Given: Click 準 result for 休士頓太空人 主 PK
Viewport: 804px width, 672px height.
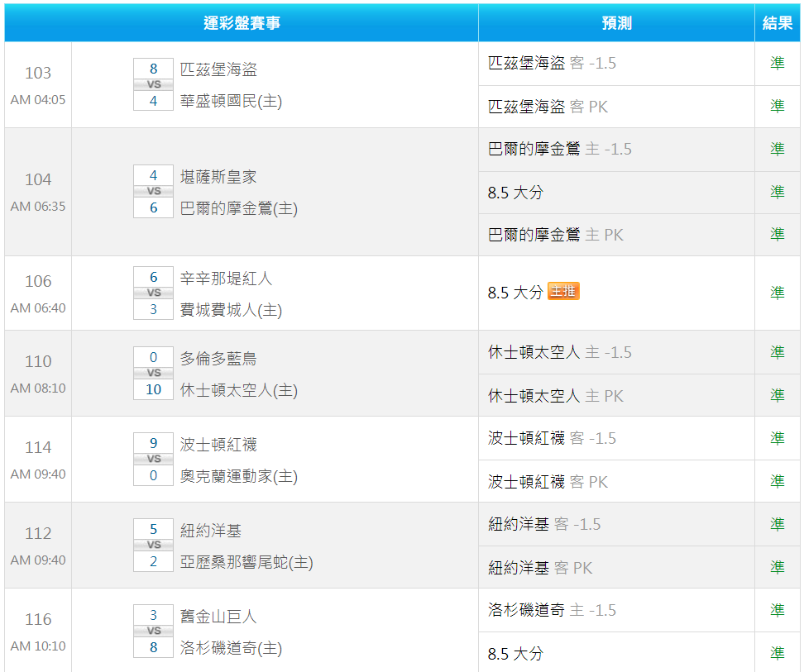Looking at the screenshot, I should point(778,395).
